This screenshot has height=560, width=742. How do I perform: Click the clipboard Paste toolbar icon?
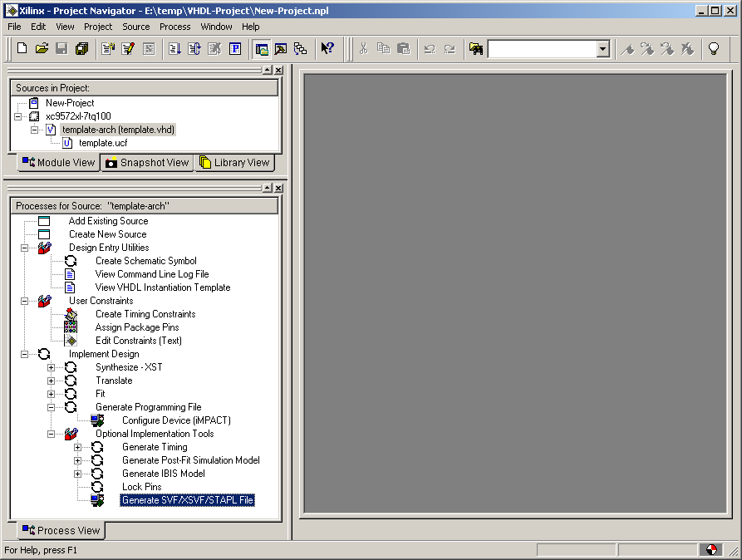tap(403, 48)
